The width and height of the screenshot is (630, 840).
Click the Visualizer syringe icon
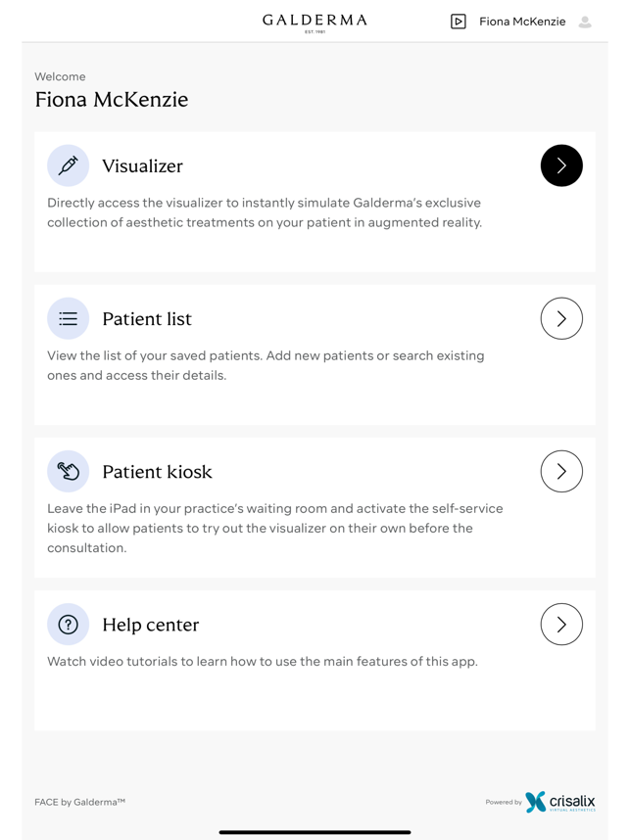68,165
